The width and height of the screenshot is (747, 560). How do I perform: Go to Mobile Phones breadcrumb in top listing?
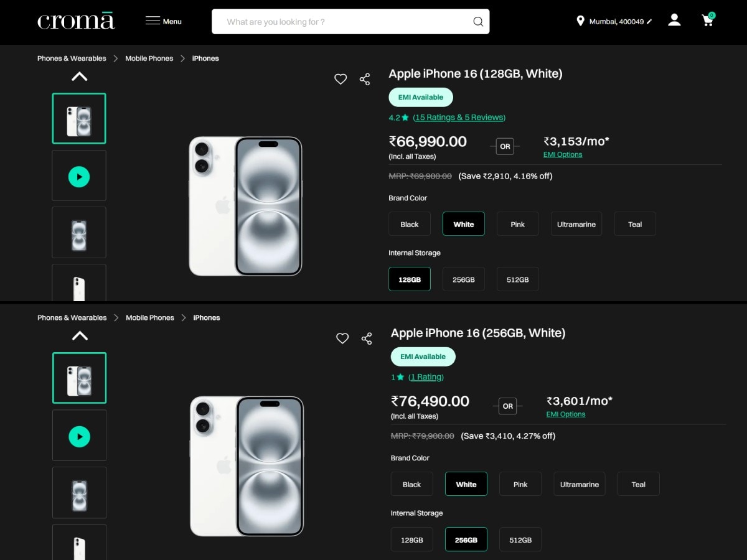click(x=149, y=58)
